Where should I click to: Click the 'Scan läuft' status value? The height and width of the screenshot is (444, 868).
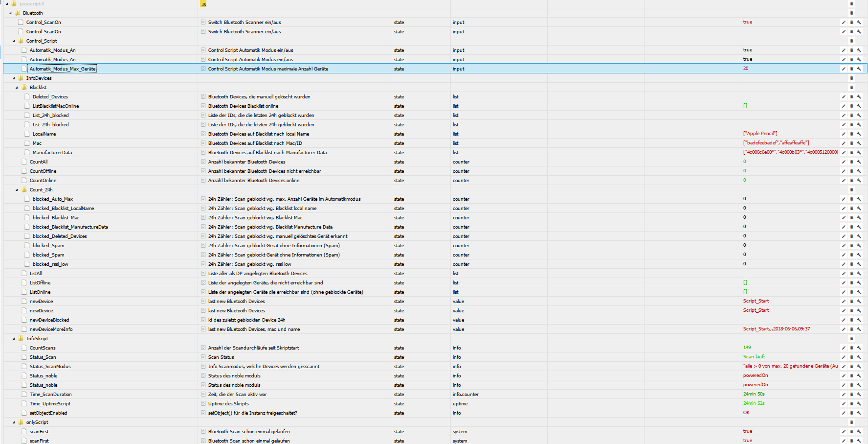pyautogui.click(x=754, y=357)
